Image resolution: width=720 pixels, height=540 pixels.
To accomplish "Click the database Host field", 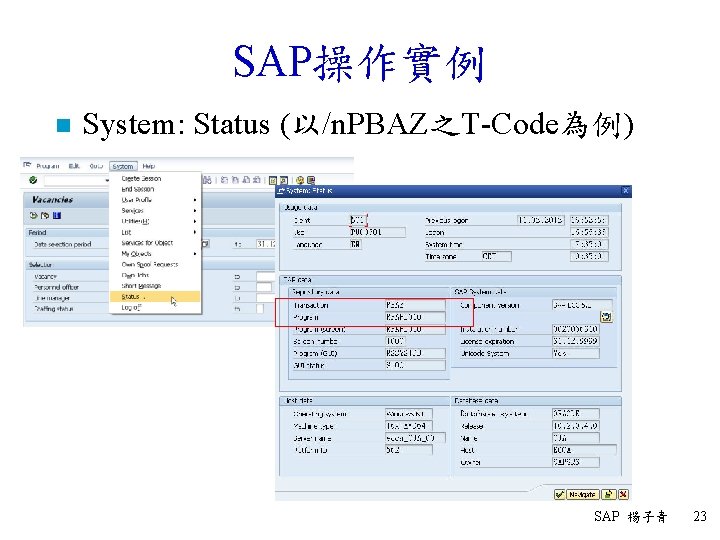I will pos(584,450).
